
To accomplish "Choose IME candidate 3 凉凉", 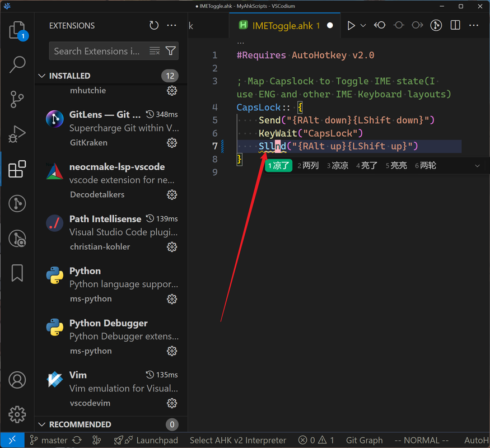I will (338, 166).
